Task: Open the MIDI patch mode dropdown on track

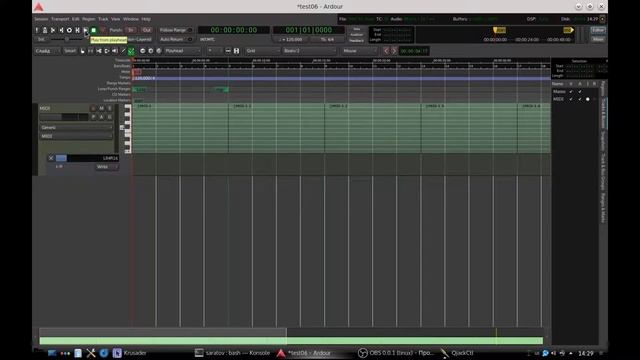Action: 76,136
